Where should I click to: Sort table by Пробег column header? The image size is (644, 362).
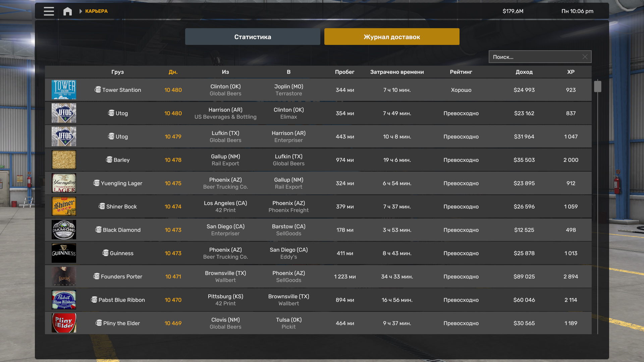point(344,72)
